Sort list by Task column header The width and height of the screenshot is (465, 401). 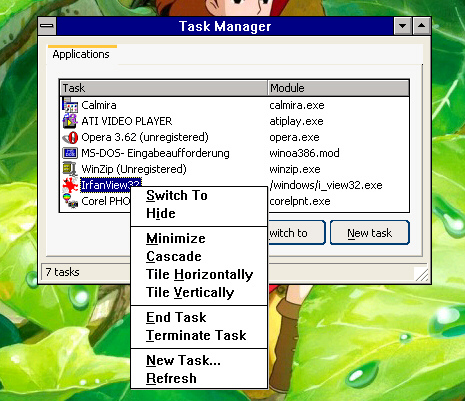click(164, 88)
